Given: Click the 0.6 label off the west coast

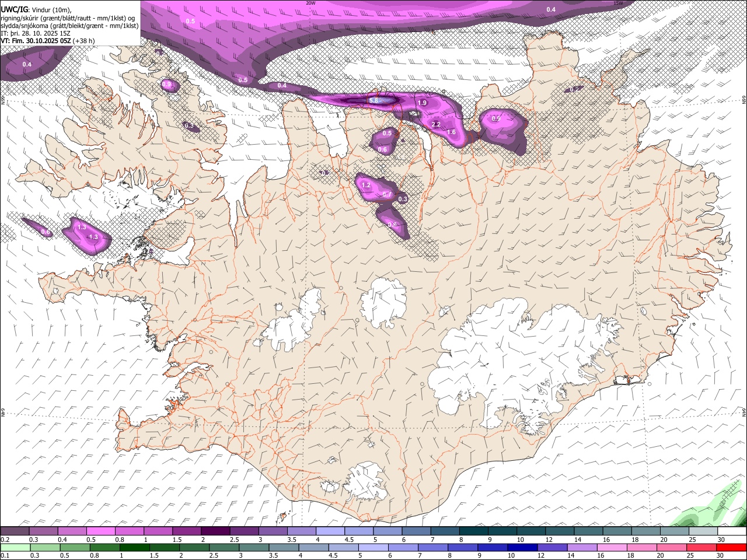Looking at the screenshot, I should pyautogui.click(x=46, y=232).
